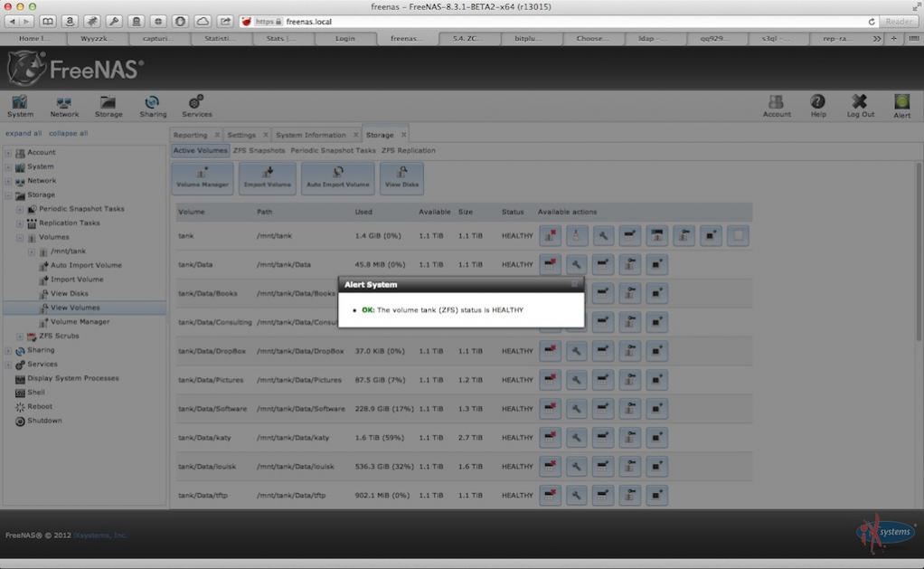Viewport: 924px width, 569px height.
Task: Open the Storage icon in top navigation
Action: point(108,106)
